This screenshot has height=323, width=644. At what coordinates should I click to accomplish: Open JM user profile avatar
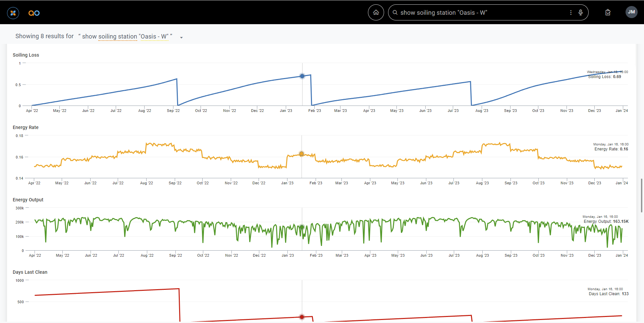pos(631,12)
